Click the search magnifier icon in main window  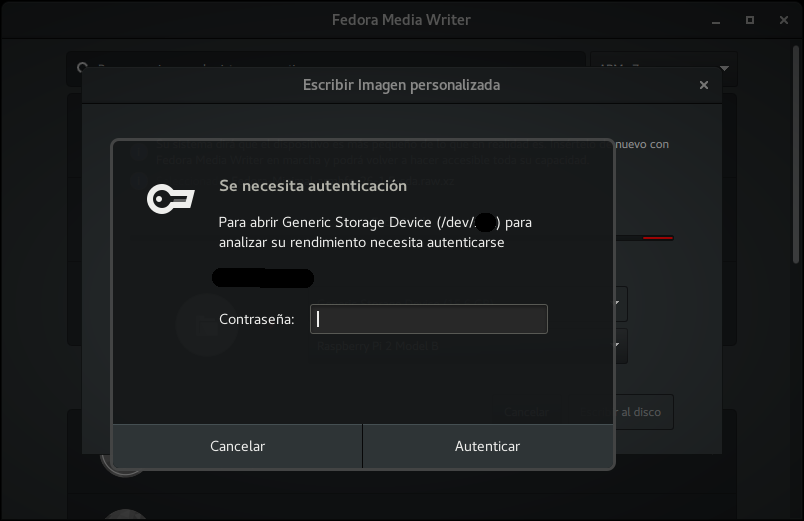[x=82, y=67]
